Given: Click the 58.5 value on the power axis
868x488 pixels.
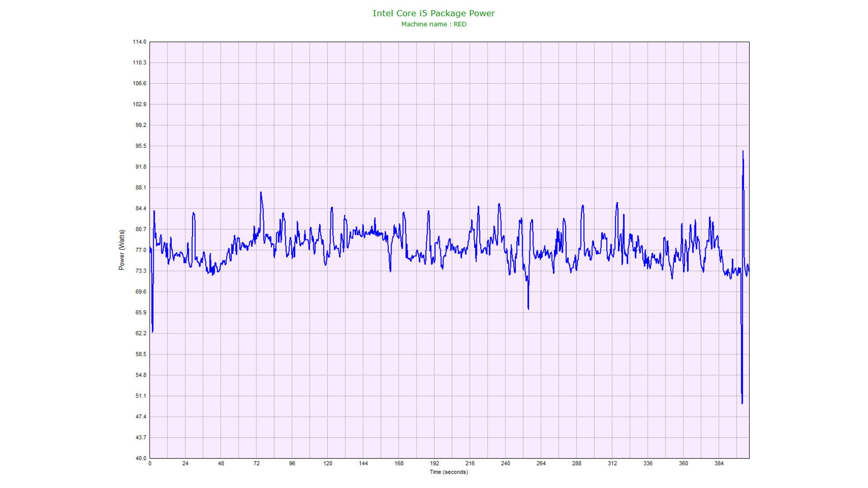Looking at the screenshot, I should pos(141,354).
